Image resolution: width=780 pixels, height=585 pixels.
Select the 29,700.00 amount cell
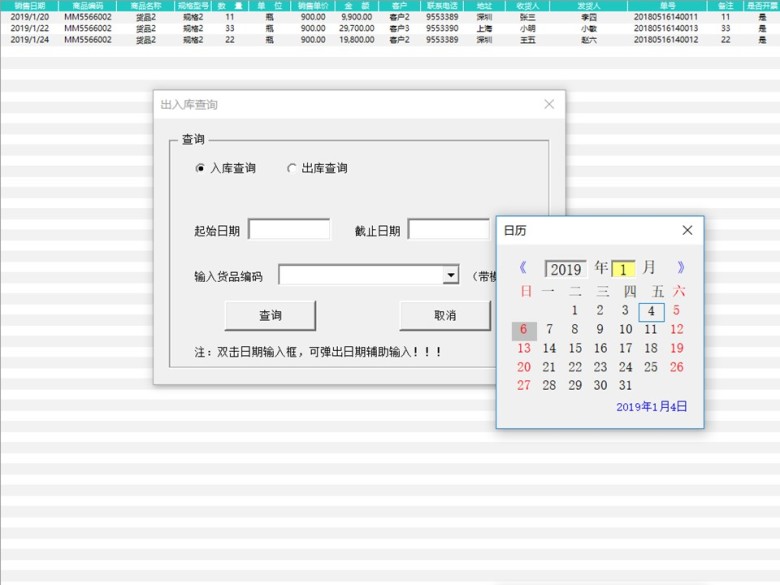coord(357,28)
